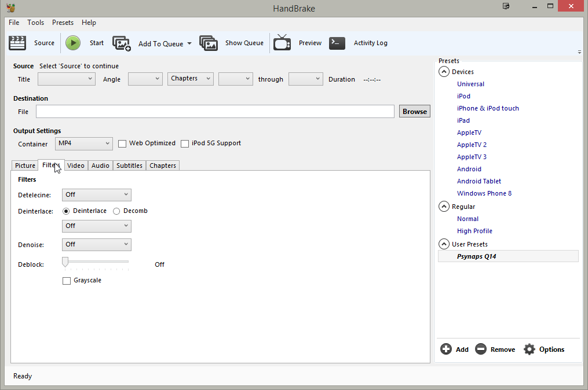Click the plus icon next to Add
This screenshot has height=390, width=588.
click(x=446, y=349)
